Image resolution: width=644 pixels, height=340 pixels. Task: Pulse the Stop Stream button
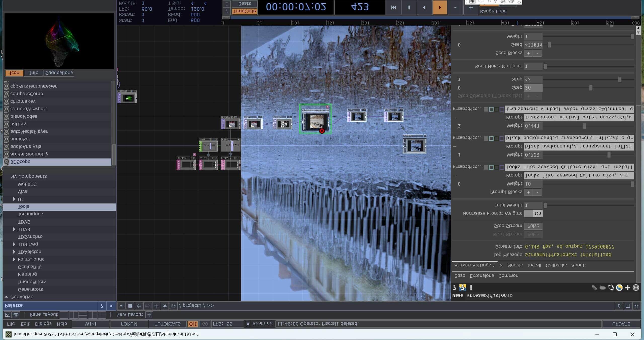[x=533, y=226]
